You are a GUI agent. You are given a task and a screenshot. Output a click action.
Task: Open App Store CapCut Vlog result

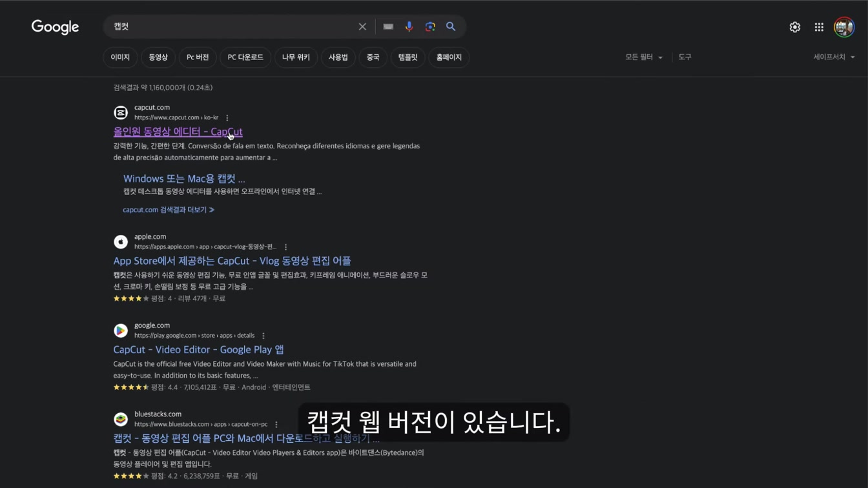(x=232, y=261)
